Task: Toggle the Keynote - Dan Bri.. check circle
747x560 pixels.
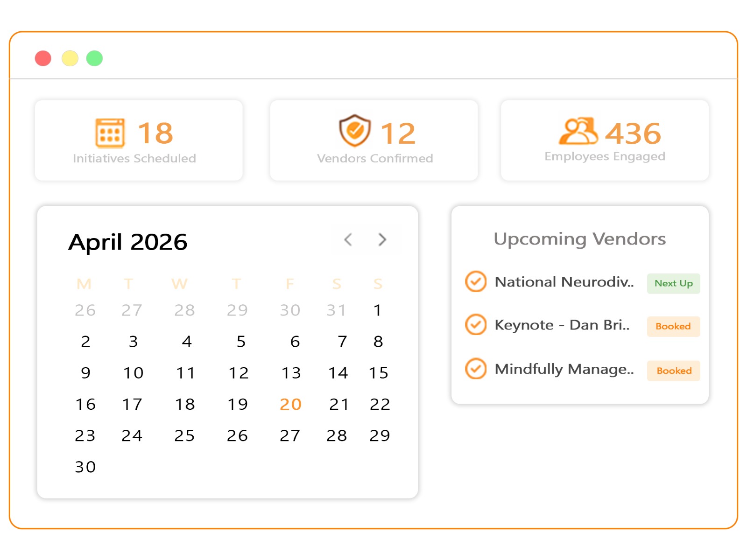Action: [x=476, y=324]
